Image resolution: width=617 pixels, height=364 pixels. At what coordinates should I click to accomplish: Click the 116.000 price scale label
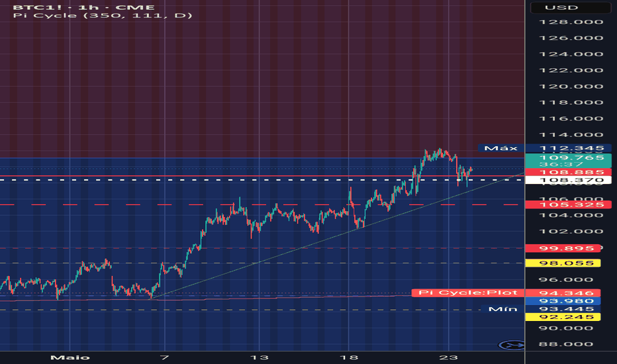coord(571,119)
